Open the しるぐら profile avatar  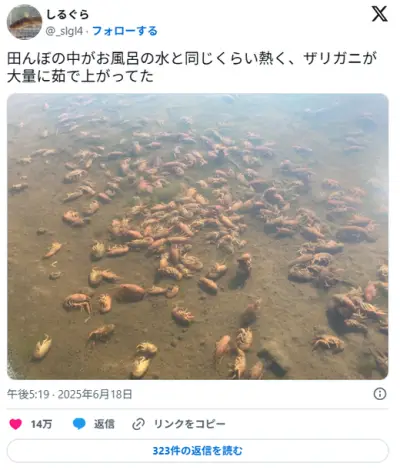coord(24,22)
